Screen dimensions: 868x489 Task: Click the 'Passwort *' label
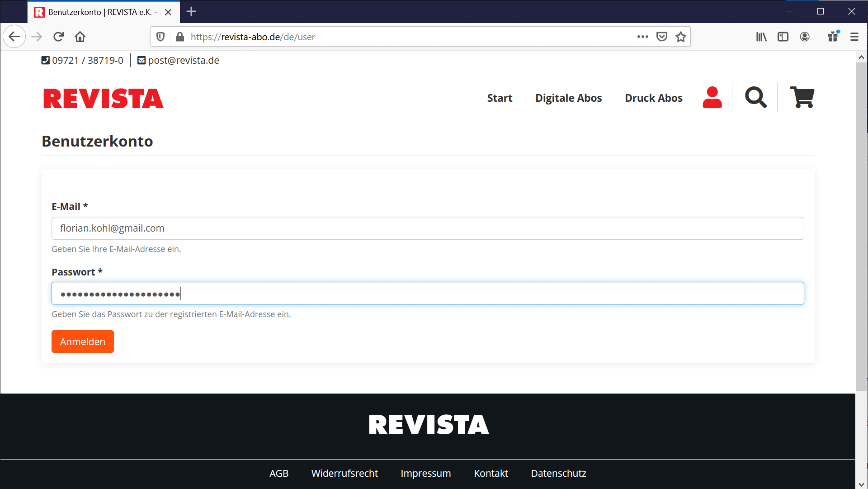[x=77, y=272]
